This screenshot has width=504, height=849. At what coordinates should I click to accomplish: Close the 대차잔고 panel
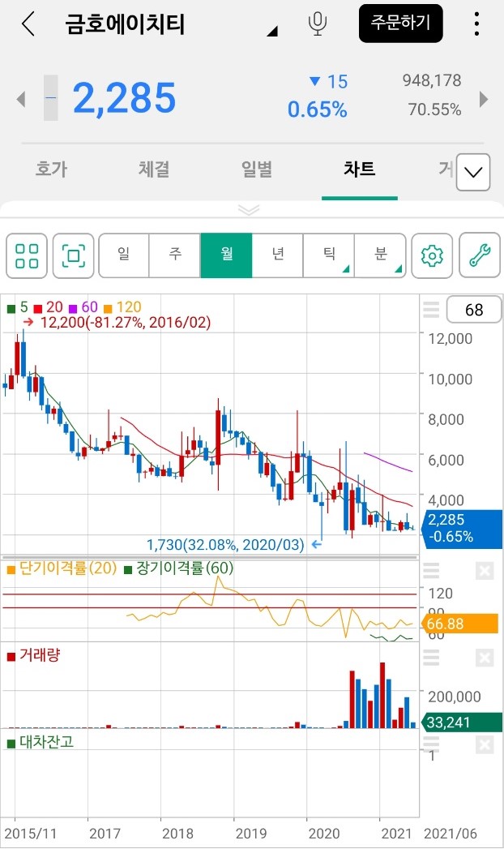point(485,744)
